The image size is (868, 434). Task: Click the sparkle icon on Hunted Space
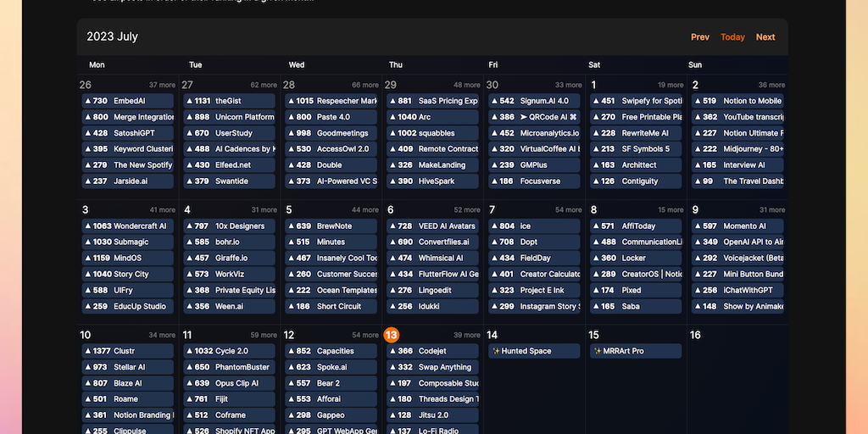pyautogui.click(x=496, y=351)
